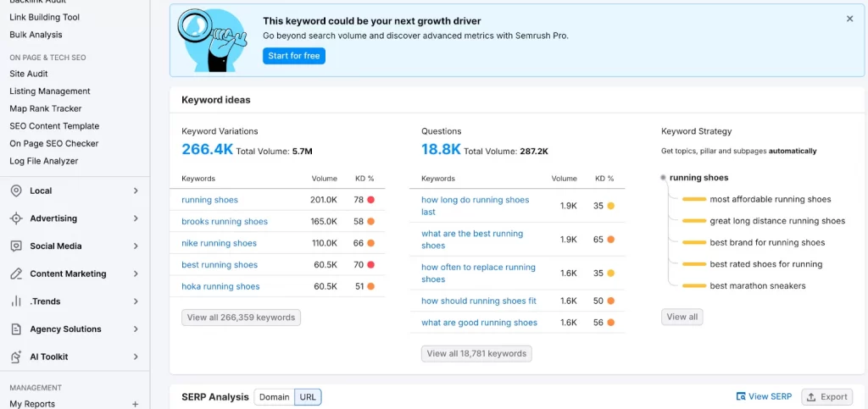Select 'great long distance running shoes' topic

coord(777,220)
